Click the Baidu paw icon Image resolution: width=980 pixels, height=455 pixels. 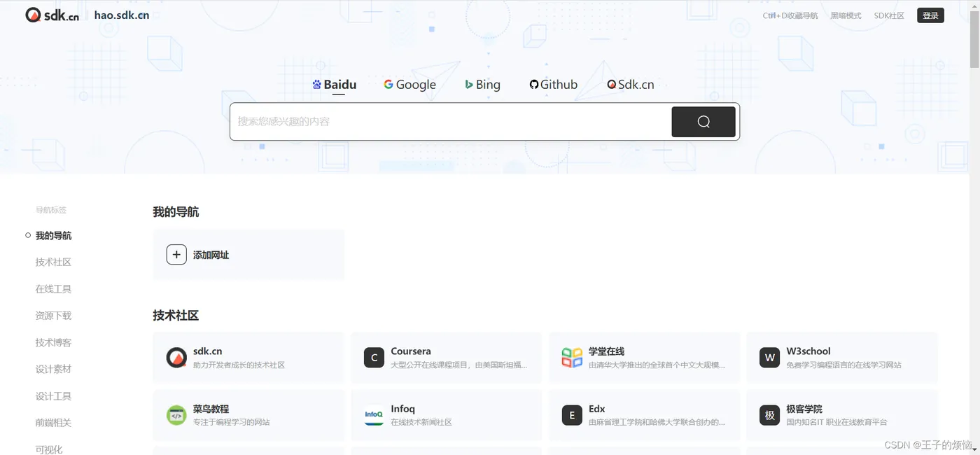pyautogui.click(x=316, y=85)
